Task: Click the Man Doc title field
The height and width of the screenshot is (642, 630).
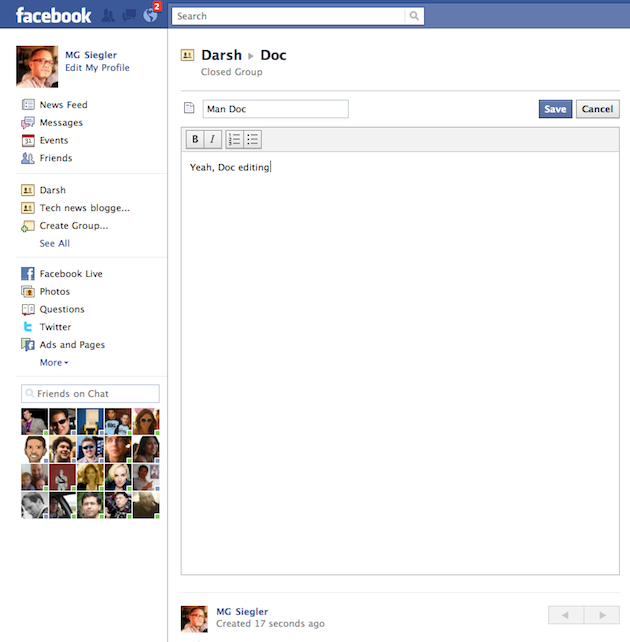Action: pyautogui.click(x=275, y=109)
